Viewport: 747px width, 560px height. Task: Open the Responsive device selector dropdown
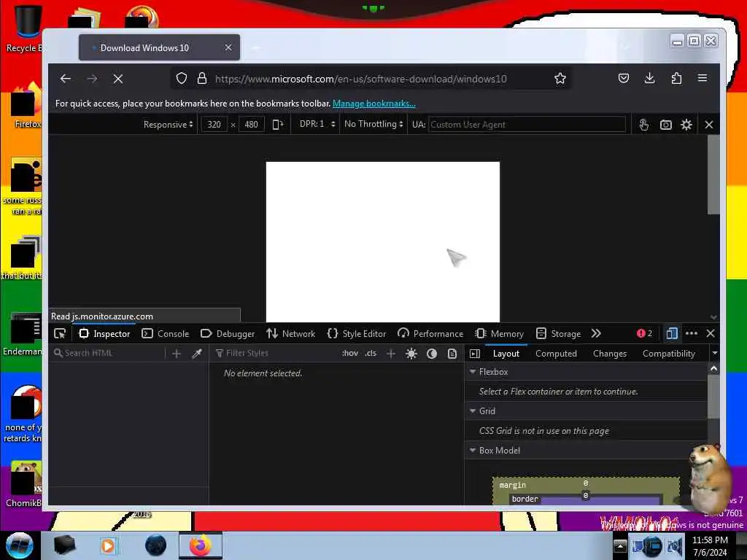169,124
